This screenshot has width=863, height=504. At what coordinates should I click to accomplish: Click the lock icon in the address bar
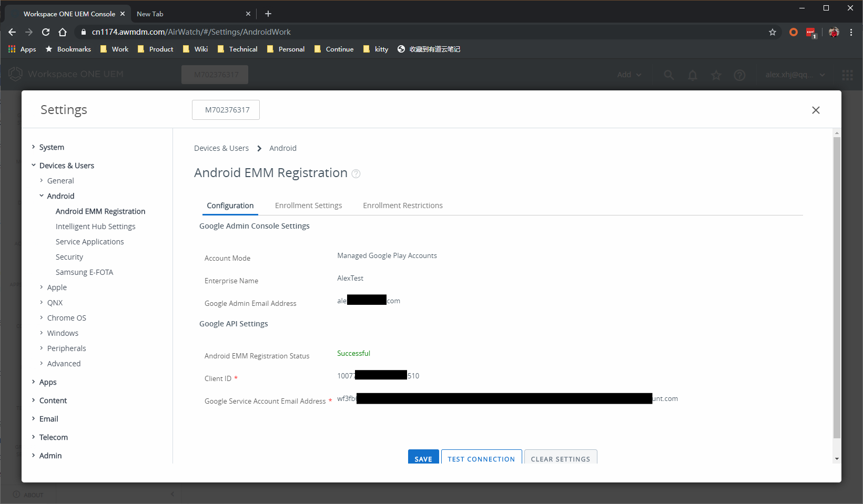[83, 32]
